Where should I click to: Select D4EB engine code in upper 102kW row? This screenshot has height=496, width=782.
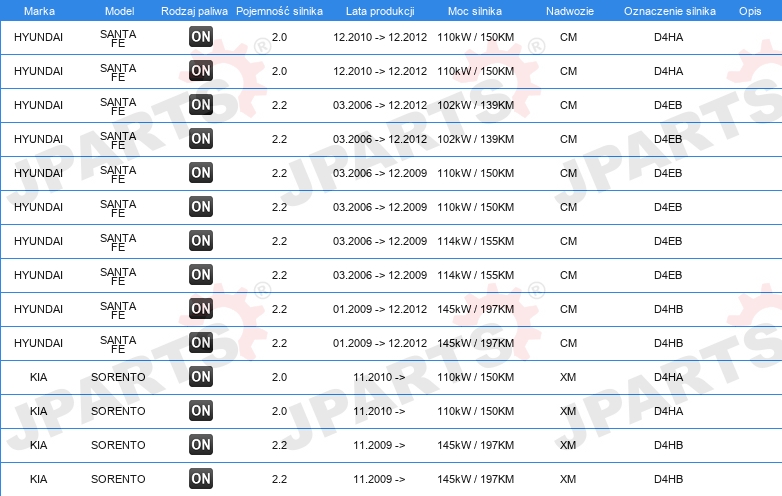pos(668,105)
